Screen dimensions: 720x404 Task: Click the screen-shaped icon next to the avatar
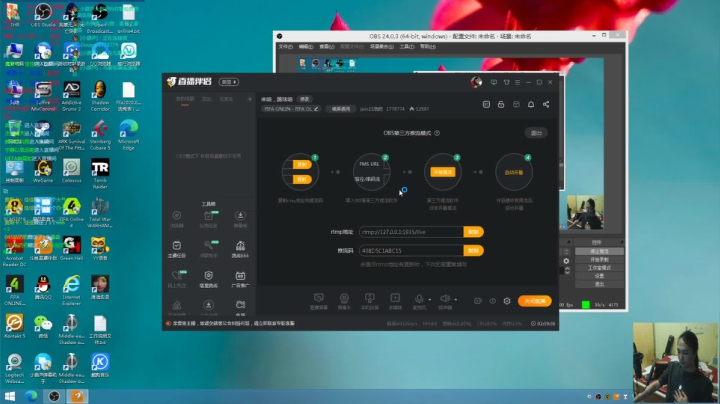click(x=494, y=82)
